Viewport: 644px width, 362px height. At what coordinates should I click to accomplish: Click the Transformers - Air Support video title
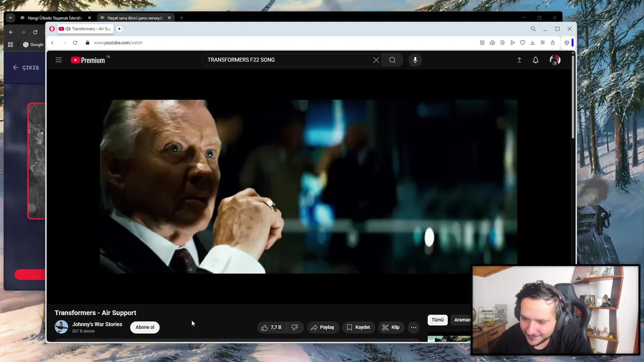pyautogui.click(x=95, y=313)
